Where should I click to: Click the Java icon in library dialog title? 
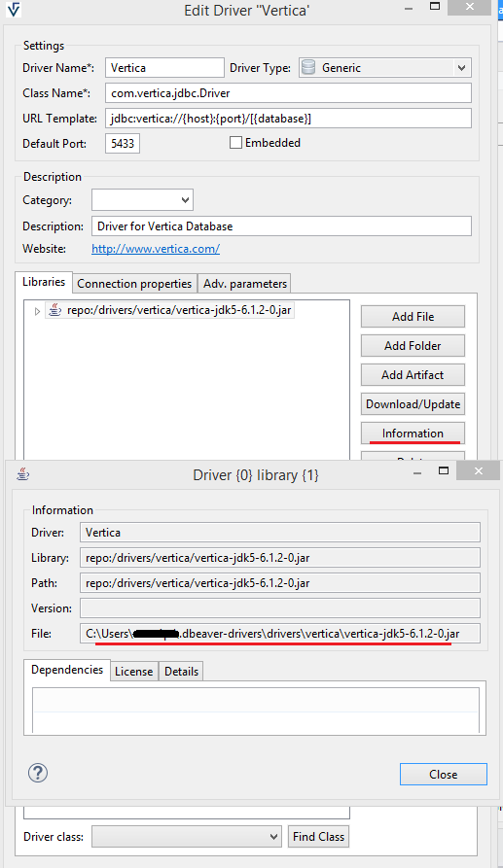tap(22, 474)
